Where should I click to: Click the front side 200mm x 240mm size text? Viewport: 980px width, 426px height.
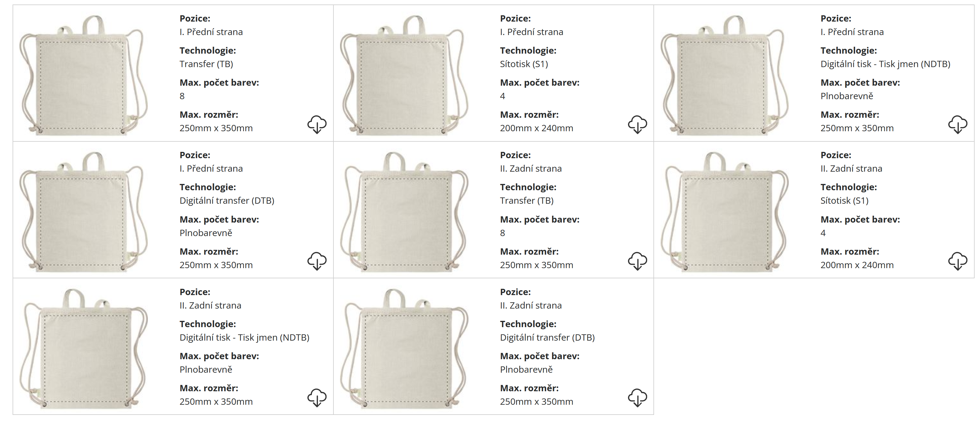click(536, 128)
